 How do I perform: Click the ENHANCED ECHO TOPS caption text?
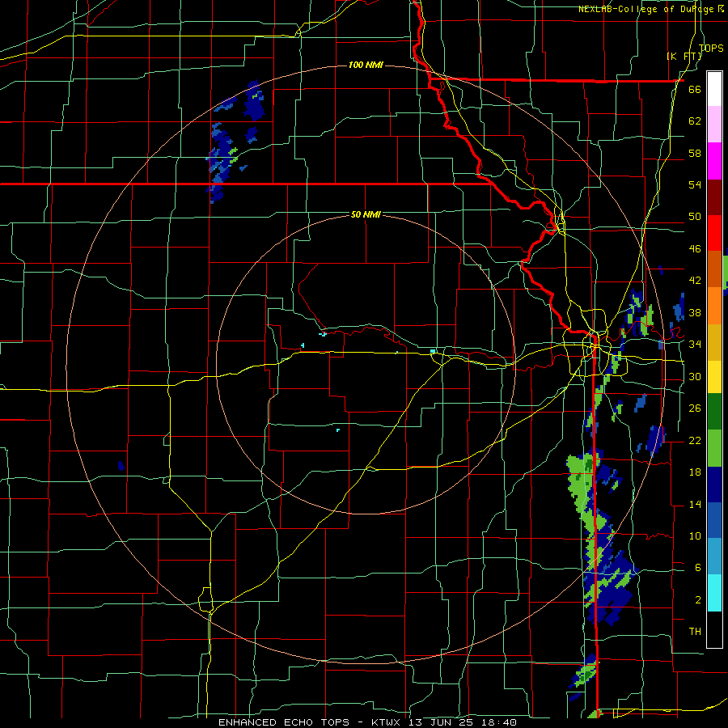point(284,722)
